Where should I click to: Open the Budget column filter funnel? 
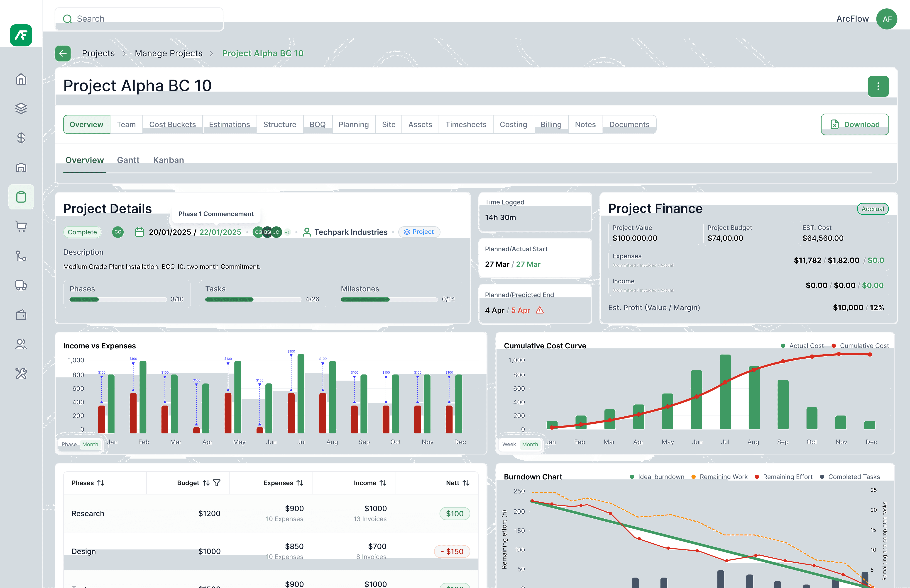(217, 483)
